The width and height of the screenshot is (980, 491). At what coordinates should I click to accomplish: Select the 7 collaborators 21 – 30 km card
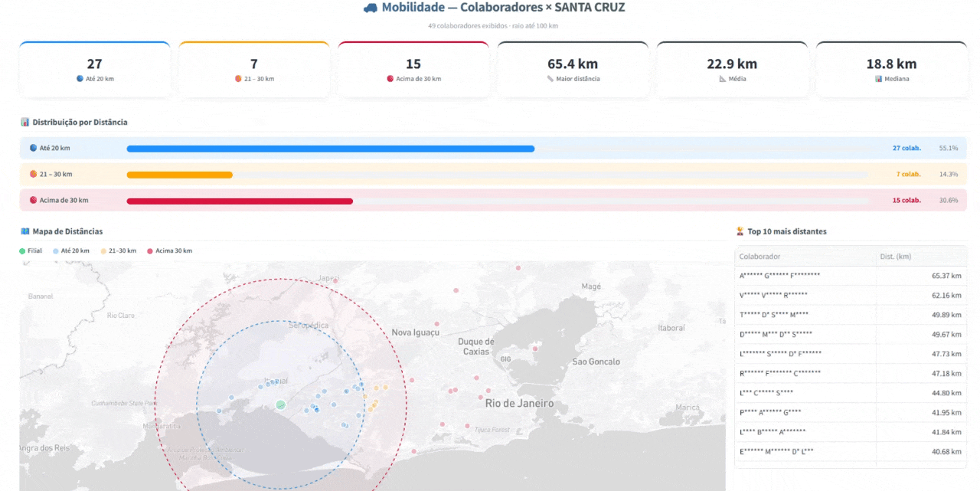(253, 70)
